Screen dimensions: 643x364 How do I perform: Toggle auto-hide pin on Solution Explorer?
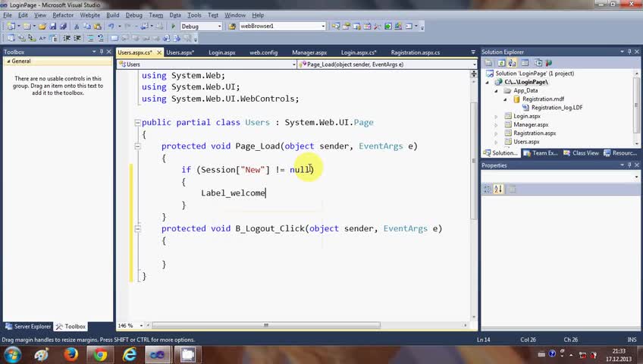tap(629, 52)
